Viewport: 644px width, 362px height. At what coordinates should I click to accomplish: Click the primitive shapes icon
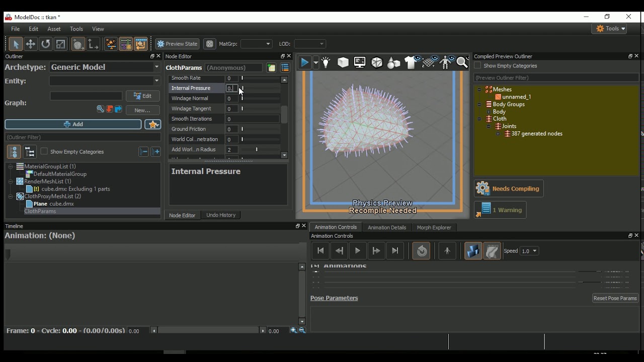click(394, 62)
